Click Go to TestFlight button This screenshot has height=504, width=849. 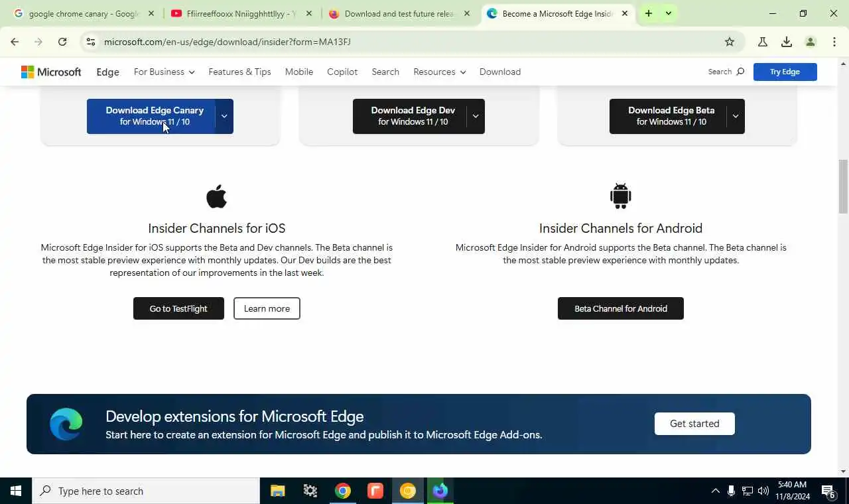click(x=178, y=308)
